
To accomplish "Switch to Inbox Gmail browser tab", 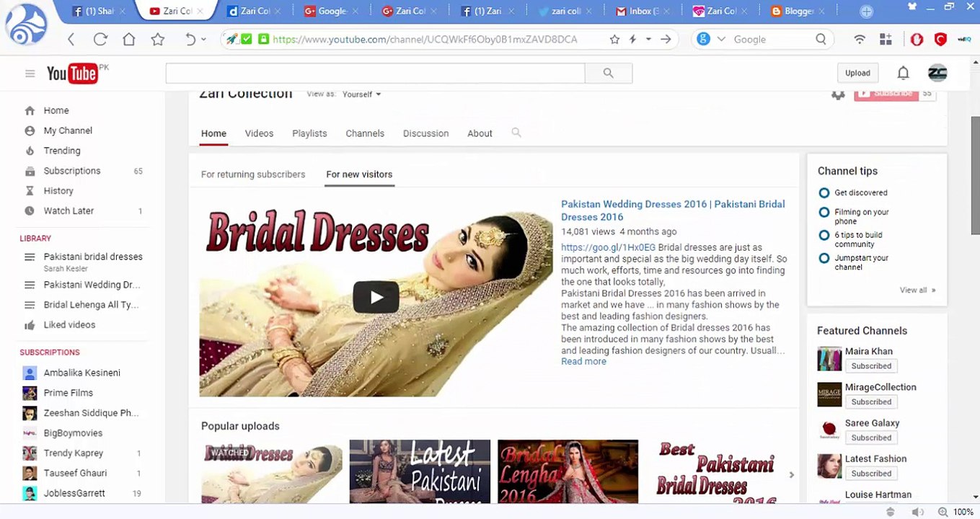I will point(644,12).
